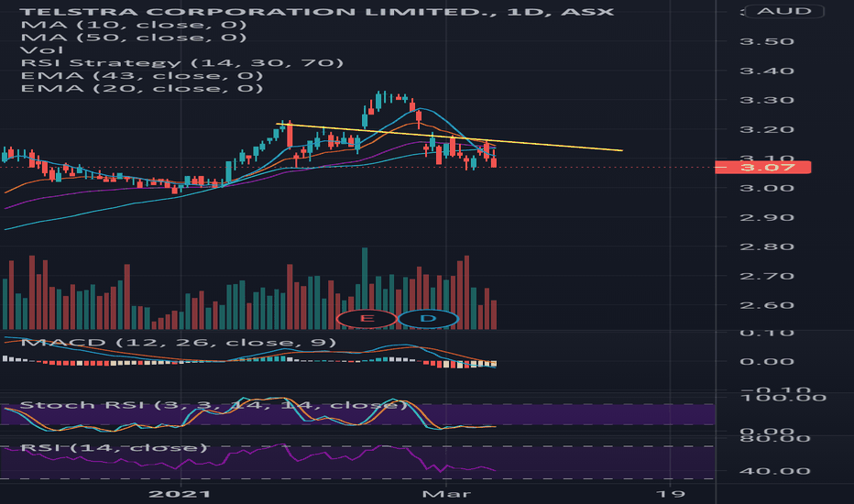Select the MA (50, close, 0) indicator label
This screenshot has height=504, width=854.
click(x=134, y=37)
